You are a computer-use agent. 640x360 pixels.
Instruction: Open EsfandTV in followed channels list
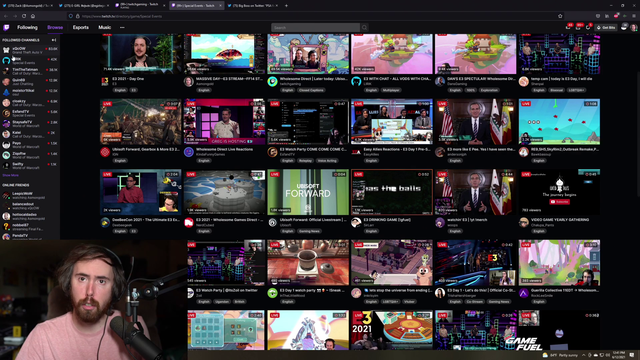click(30, 113)
